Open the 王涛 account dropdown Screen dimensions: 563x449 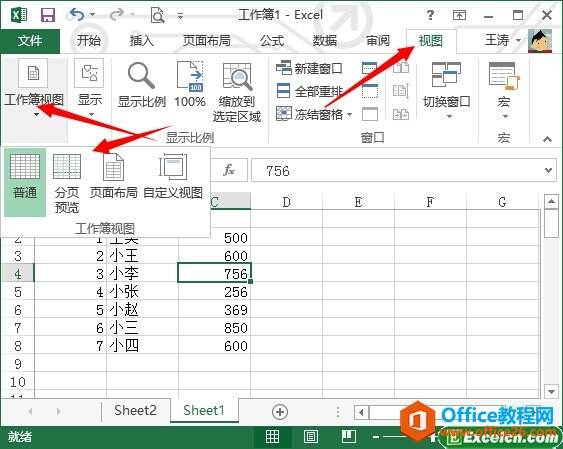click(x=503, y=40)
